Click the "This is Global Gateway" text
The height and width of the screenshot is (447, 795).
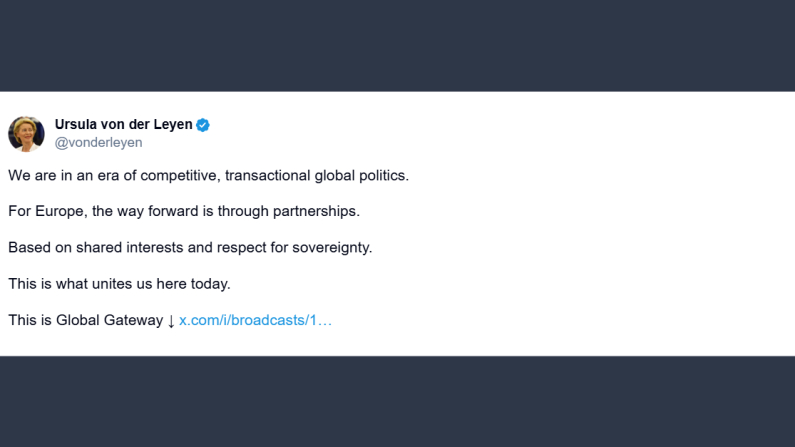(x=85, y=320)
